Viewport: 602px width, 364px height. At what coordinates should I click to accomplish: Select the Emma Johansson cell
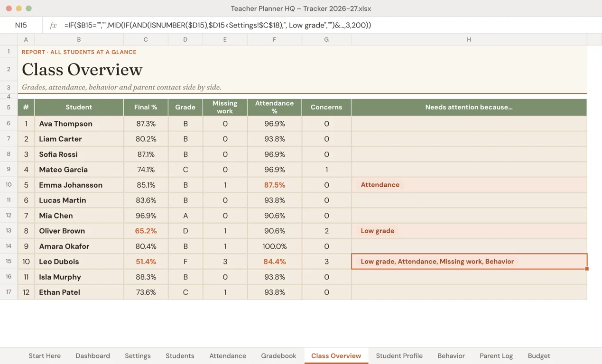click(79, 185)
